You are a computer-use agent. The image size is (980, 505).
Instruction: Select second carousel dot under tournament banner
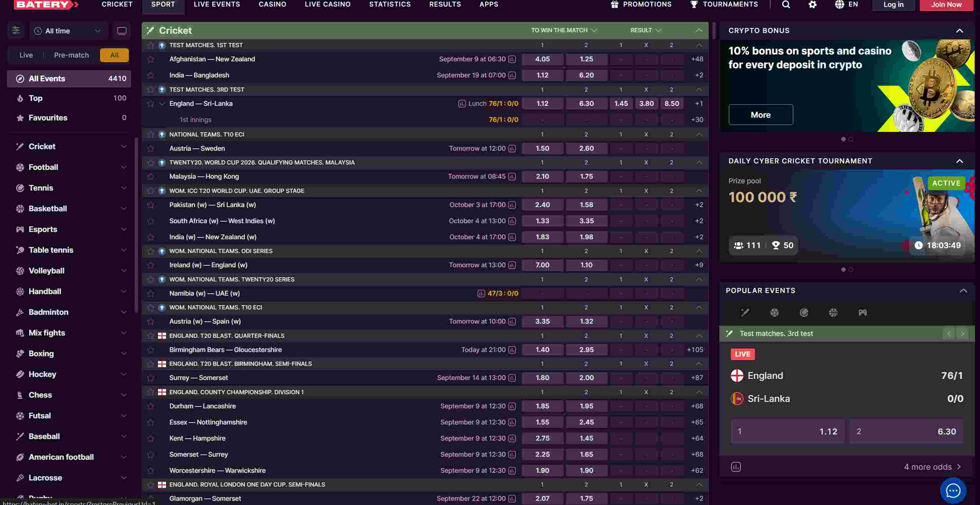click(851, 270)
